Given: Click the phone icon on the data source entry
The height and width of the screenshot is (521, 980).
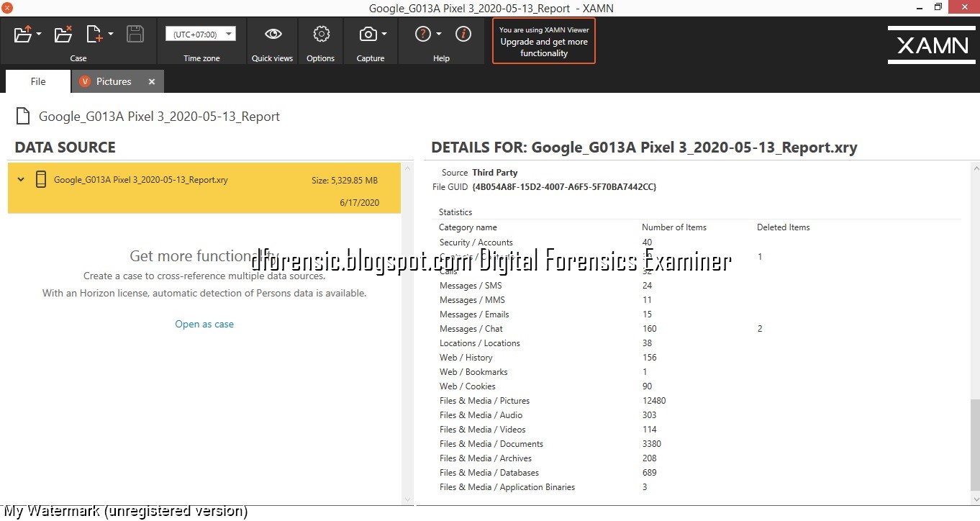Looking at the screenshot, I should pyautogui.click(x=41, y=179).
